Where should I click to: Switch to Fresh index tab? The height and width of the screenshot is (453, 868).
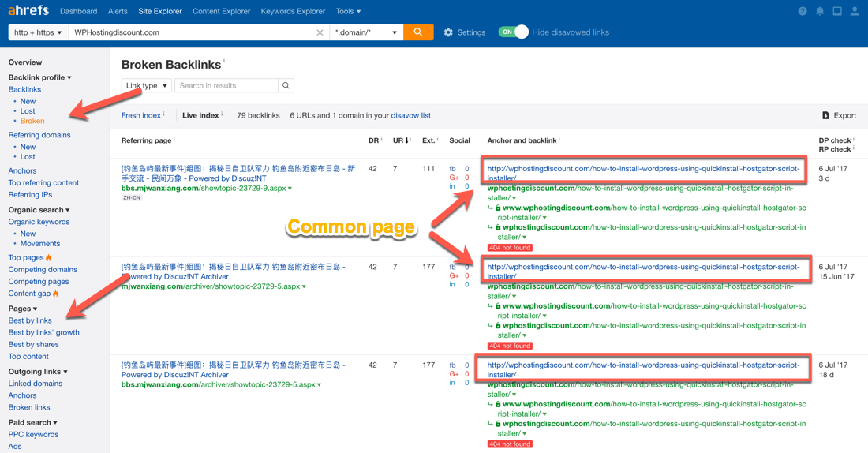(x=141, y=115)
